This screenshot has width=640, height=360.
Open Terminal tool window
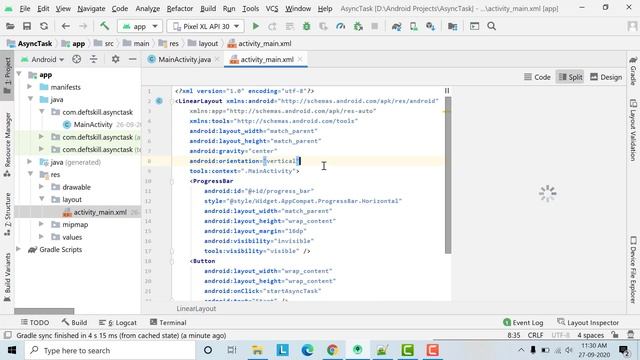[168, 322]
